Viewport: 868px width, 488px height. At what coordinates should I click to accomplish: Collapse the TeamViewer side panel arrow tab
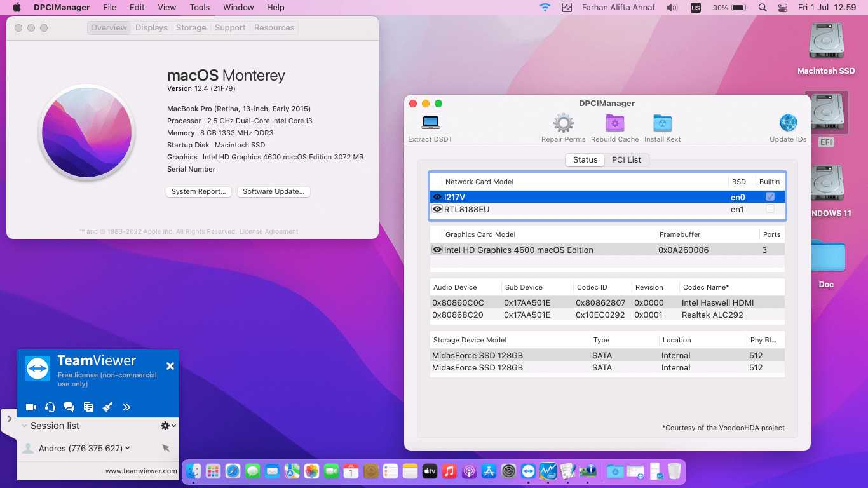pos(9,419)
